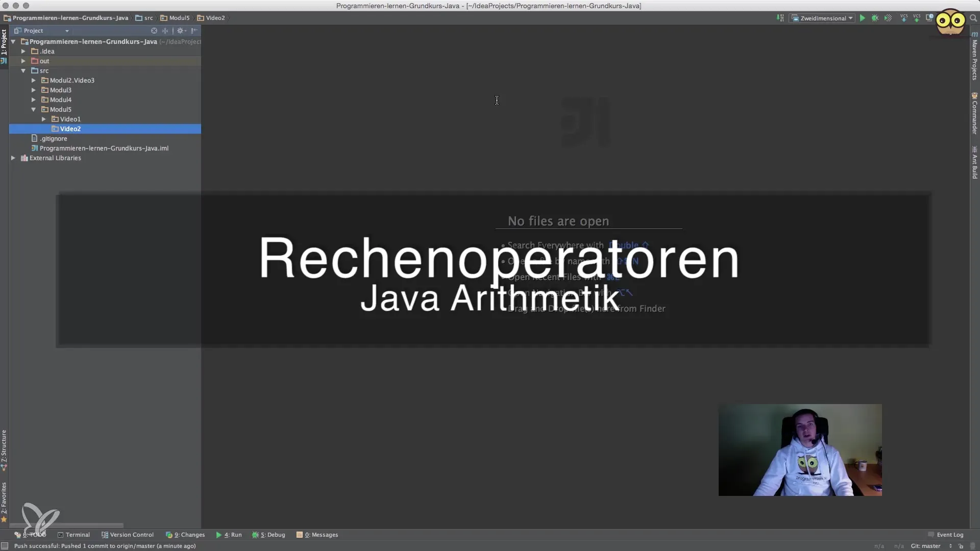
Task: Click scroll from source crosshair icon
Action: click(x=154, y=31)
